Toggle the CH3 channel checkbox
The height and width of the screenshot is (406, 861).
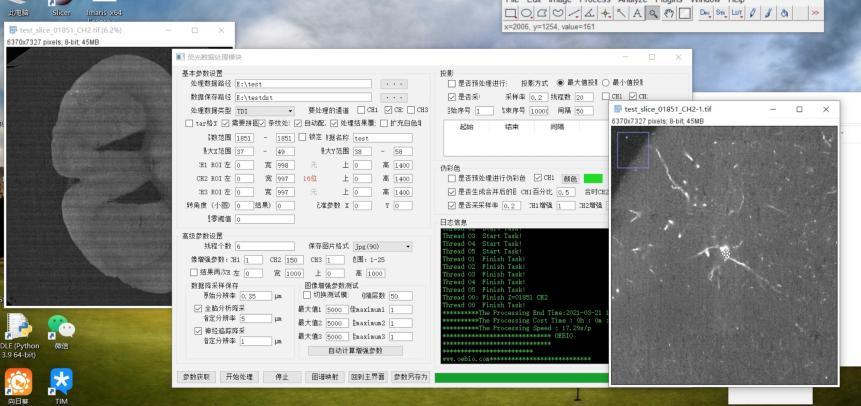coord(410,109)
